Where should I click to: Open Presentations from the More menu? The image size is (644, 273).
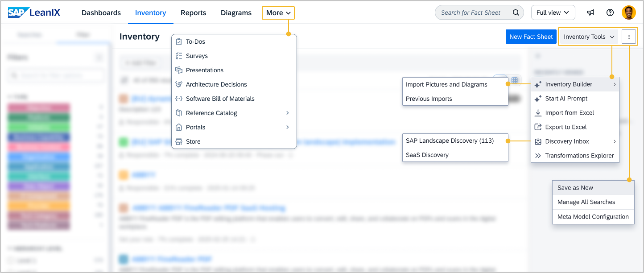point(234,70)
